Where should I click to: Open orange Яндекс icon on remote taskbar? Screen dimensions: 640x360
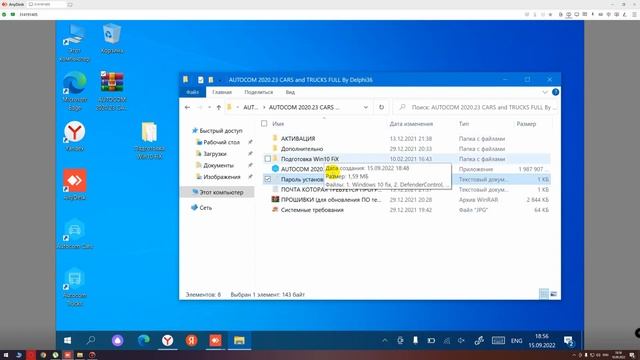pyautogui.click(x=191, y=340)
